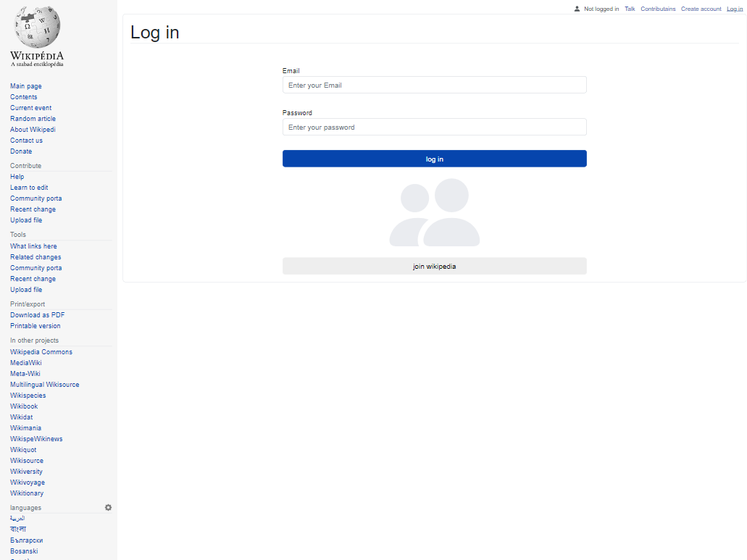This screenshot has height=560, width=747.
Task: Open Wikibook link
Action: [x=24, y=406]
